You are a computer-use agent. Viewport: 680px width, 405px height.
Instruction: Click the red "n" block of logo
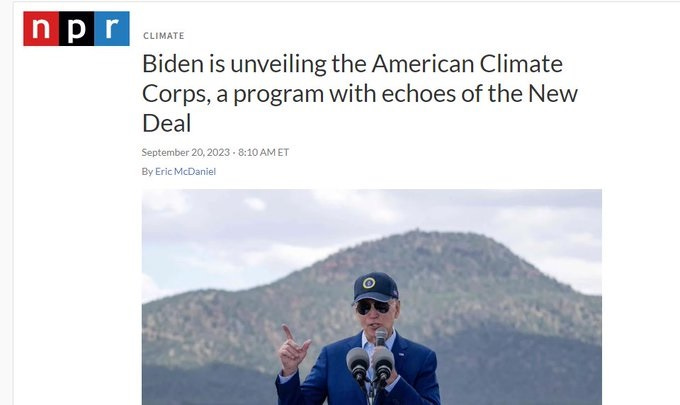click(41, 29)
